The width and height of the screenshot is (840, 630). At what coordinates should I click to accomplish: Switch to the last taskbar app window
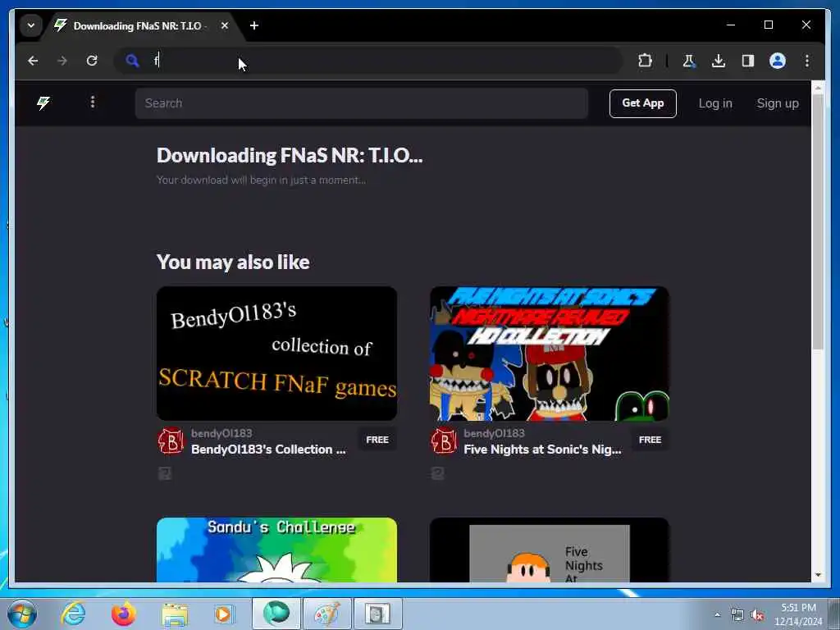tap(377, 614)
